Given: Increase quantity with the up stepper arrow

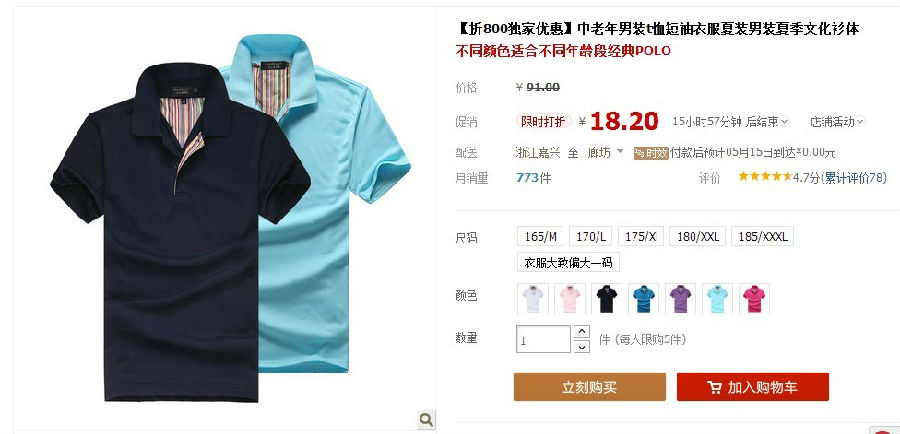Looking at the screenshot, I should 582,332.
